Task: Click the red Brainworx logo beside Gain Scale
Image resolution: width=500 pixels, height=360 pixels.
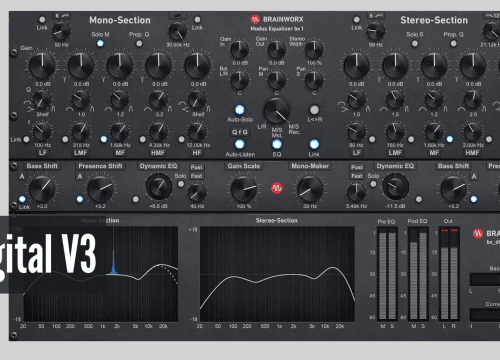Action: coord(277,188)
